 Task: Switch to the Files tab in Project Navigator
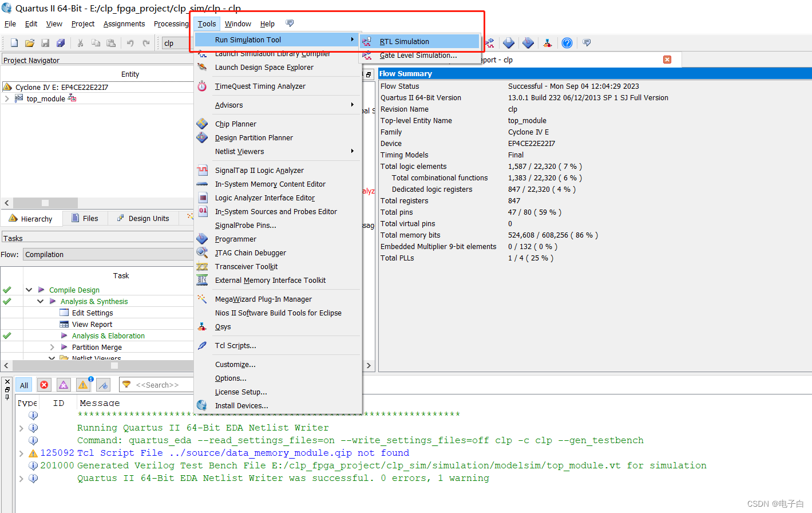coord(85,218)
